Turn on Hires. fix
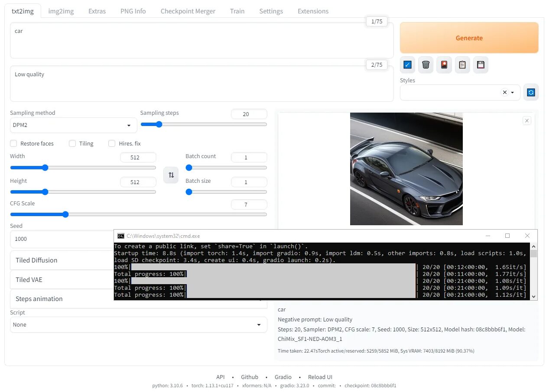Screen dimensions: 546x392 point(112,143)
